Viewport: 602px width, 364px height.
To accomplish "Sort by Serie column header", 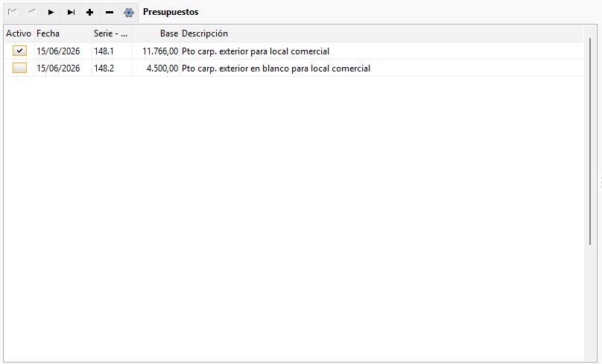I will click(x=112, y=33).
